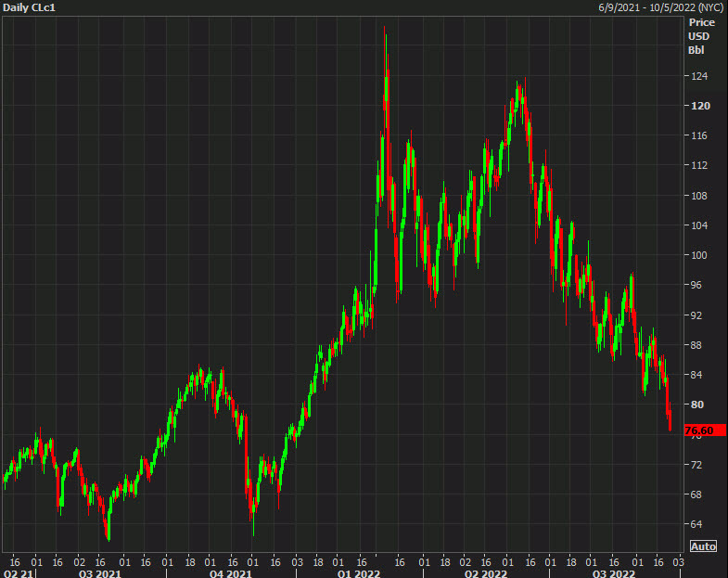
Task: Click the Q3 2022 quarter label
Action: pyautogui.click(x=613, y=573)
